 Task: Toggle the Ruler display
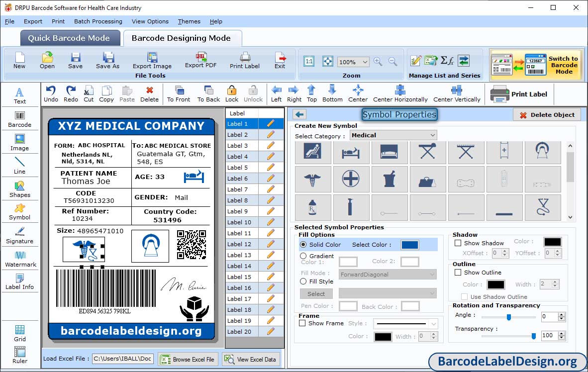click(20, 355)
